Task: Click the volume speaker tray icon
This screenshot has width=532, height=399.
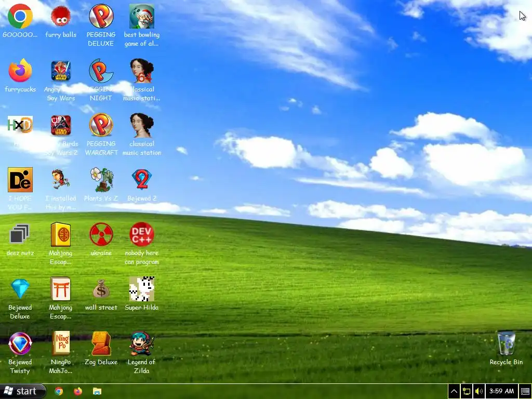Action: [479, 392]
